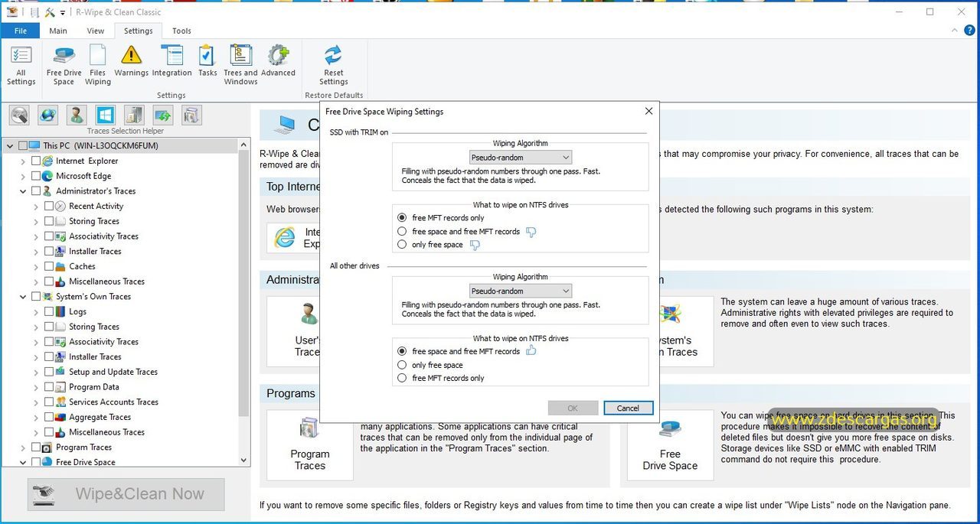This screenshot has width=980, height=524.
Task: Open All other drives Wiping Algorithm dropdown
Action: [521, 291]
